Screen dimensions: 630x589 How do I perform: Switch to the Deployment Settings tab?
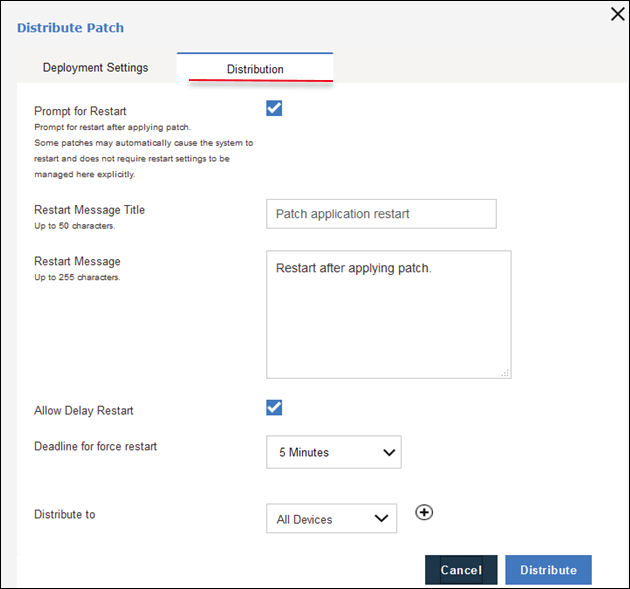95,68
